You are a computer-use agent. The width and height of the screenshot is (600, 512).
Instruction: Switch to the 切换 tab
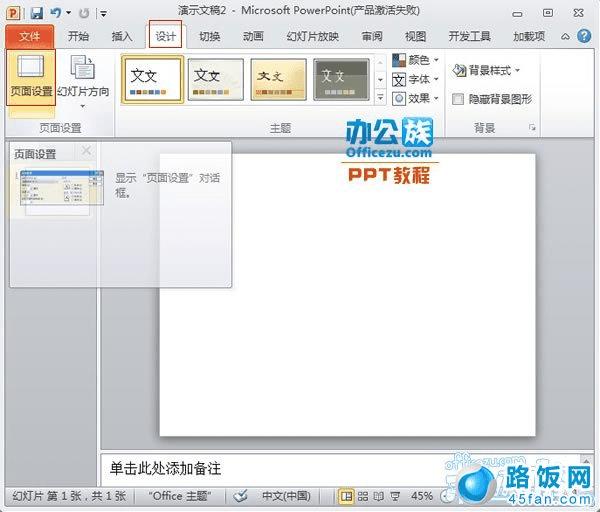pos(209,36)
